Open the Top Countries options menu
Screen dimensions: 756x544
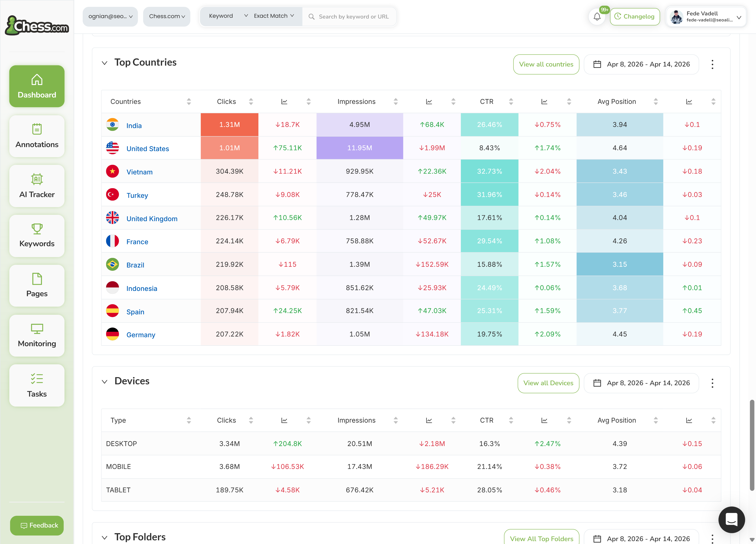(712, 64)
